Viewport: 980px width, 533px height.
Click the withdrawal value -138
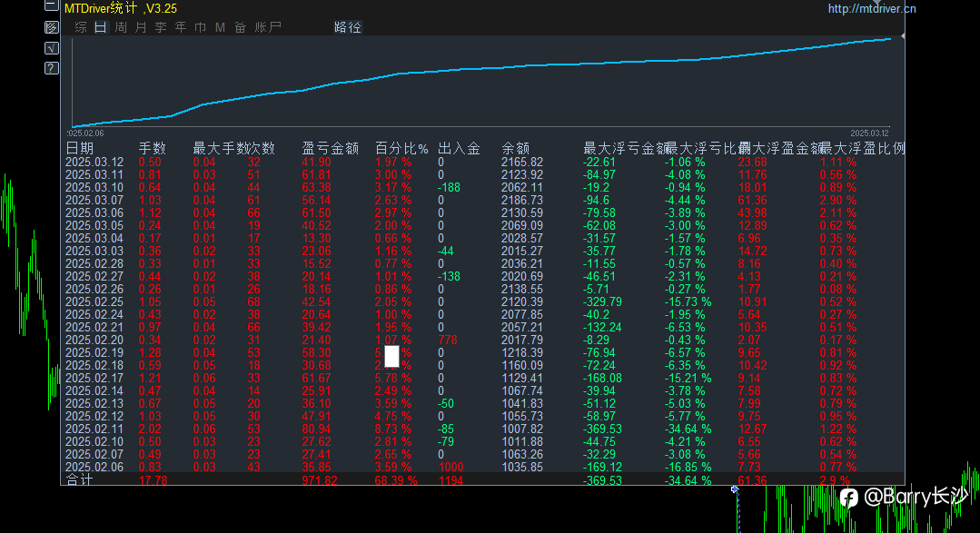tap(449, 276)
